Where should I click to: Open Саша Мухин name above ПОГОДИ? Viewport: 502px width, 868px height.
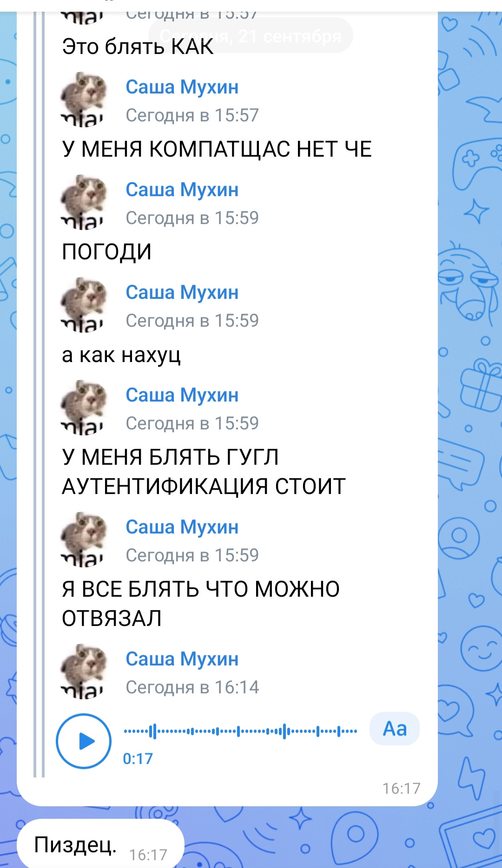182,190
